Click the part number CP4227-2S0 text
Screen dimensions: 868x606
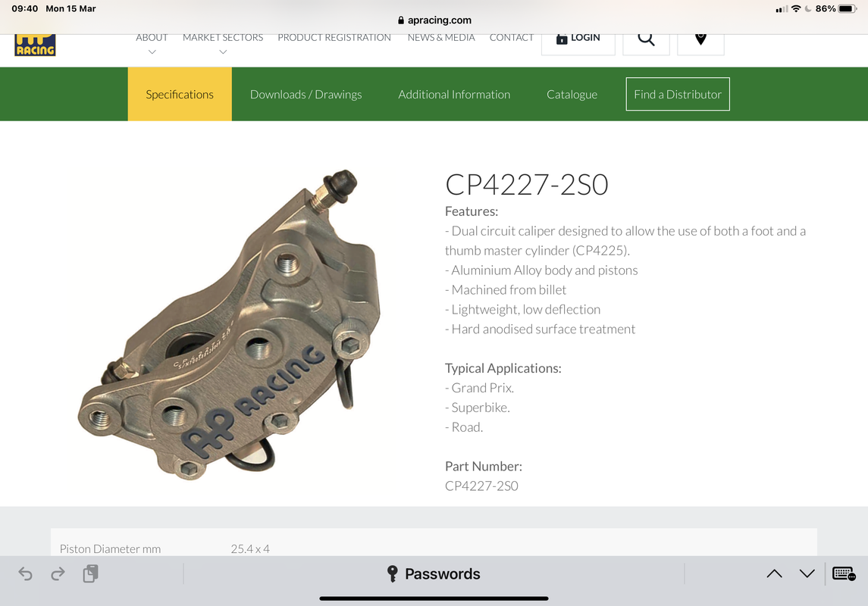481,486
